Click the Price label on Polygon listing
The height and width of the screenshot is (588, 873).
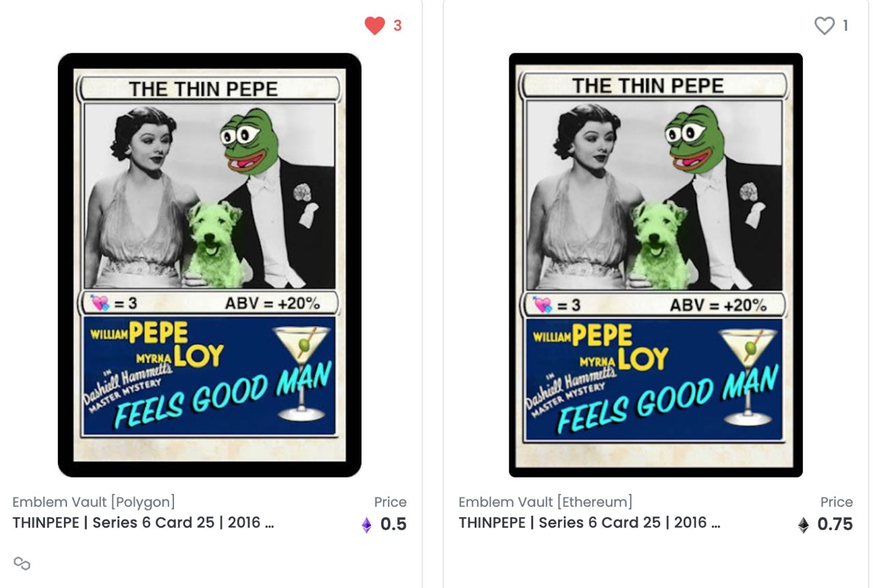pos(390,502)
